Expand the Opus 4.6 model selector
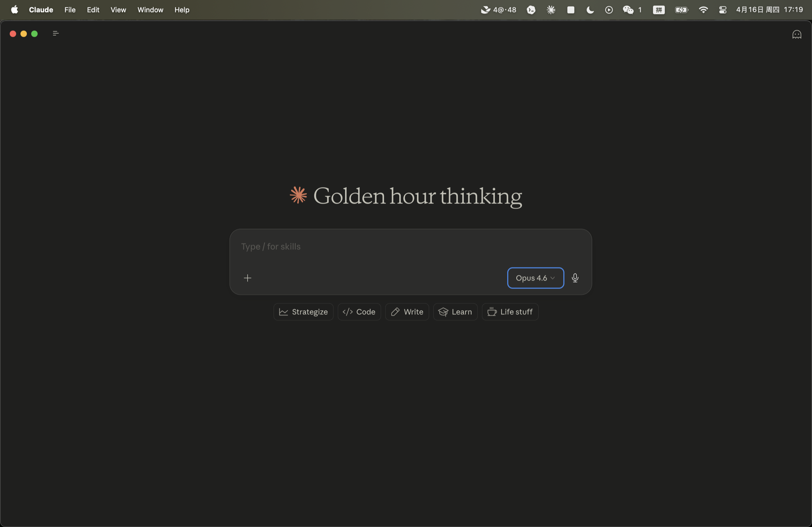The image size is (812, 527). [535, 278]
